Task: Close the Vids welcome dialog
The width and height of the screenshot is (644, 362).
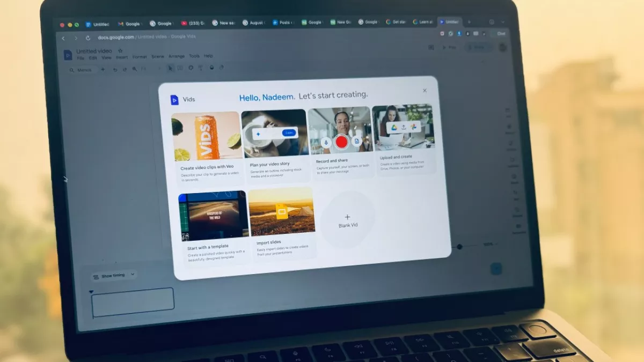Action: pos(425,91)
